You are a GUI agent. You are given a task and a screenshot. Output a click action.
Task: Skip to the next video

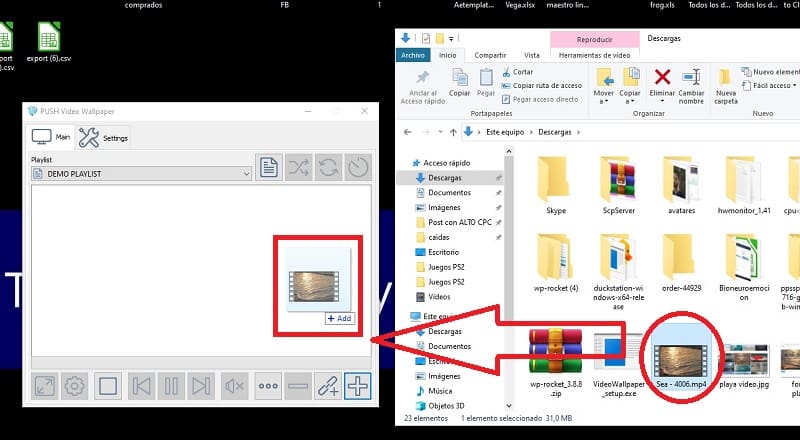[x=201, y=386]
